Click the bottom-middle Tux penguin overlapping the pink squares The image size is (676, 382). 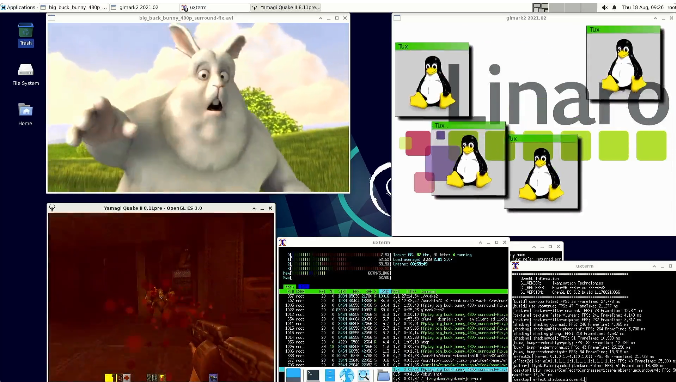469,158
